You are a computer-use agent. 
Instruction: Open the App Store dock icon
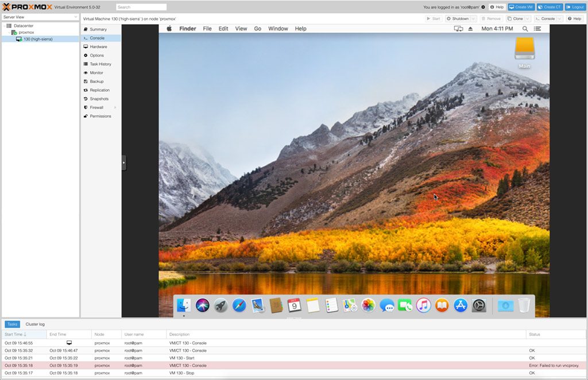pos(461,305)
